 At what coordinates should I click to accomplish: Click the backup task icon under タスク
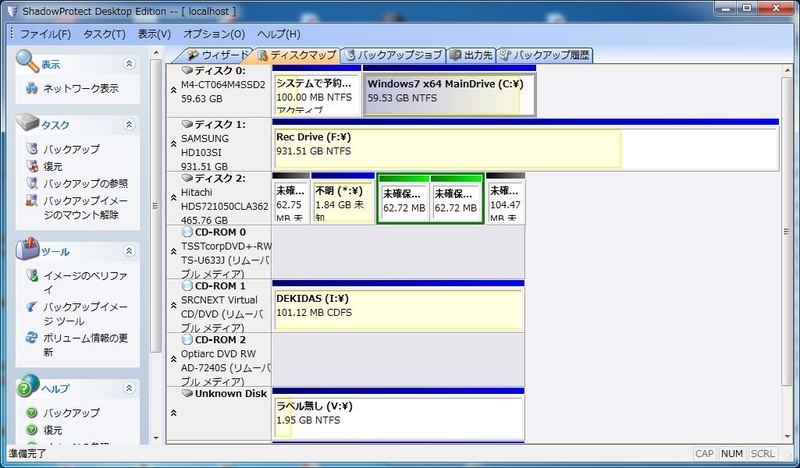tap(32, 149)
